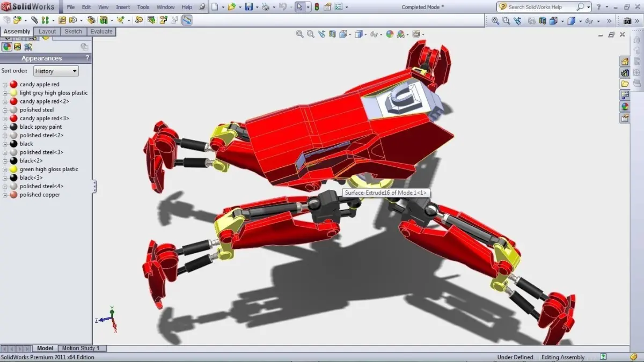Select the polished steel<4> appearance swatch
This screenshot has height=362, width=644.
point(13,186)
